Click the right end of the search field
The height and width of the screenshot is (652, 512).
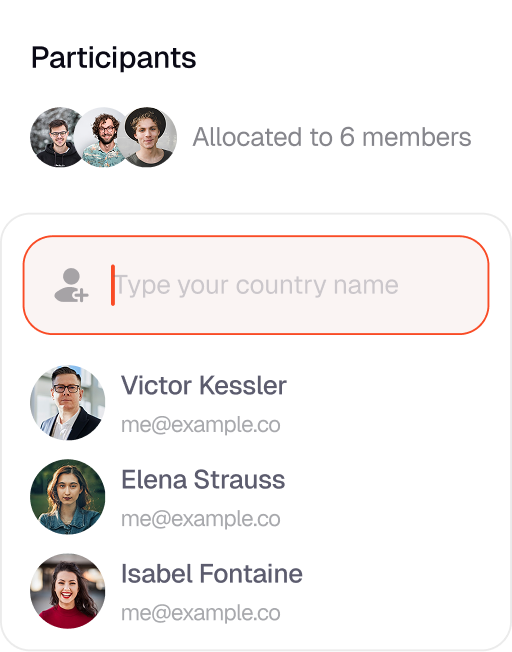click(x=458, y=285)
